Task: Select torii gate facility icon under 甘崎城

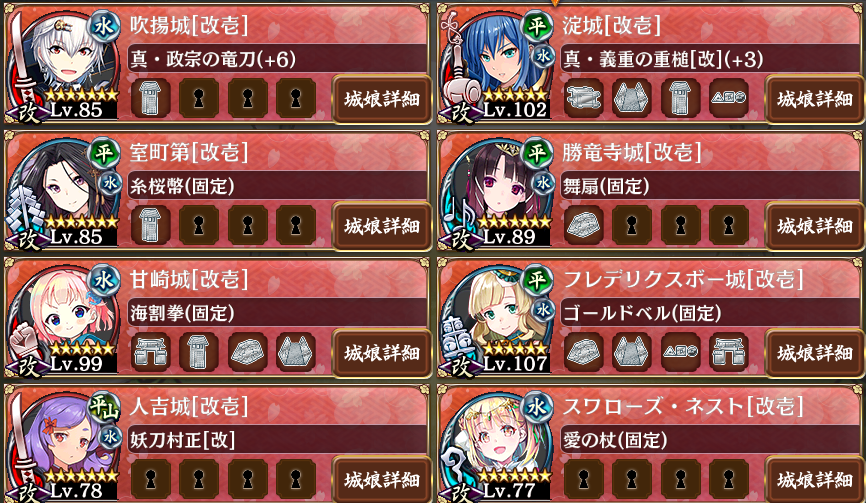Action: pyautogui.click(x=150, y=352)
